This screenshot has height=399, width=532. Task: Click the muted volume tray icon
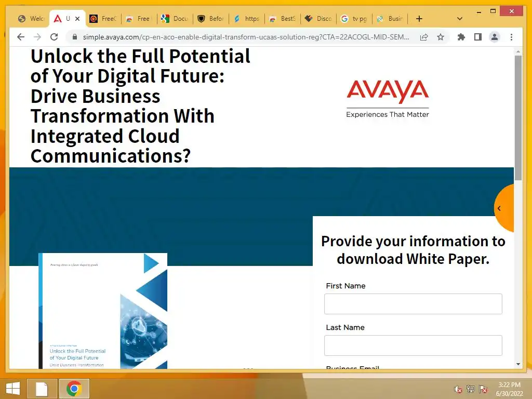[x=458, y=389]
